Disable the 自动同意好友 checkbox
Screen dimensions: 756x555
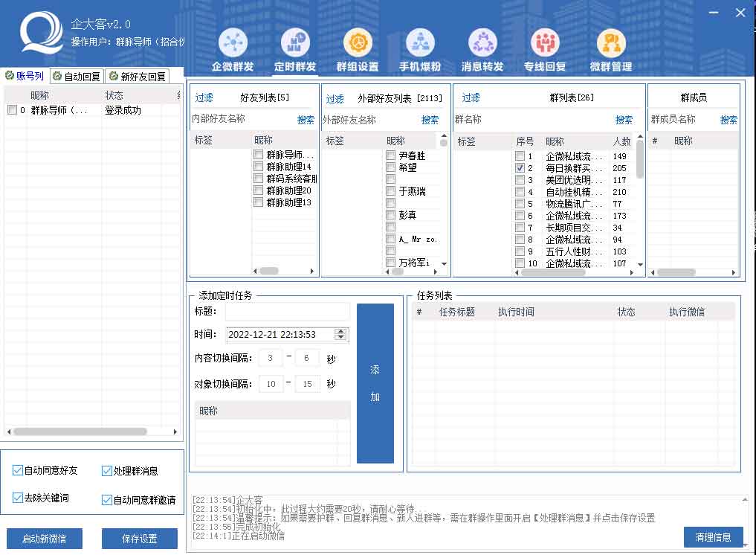coord(18,470)
